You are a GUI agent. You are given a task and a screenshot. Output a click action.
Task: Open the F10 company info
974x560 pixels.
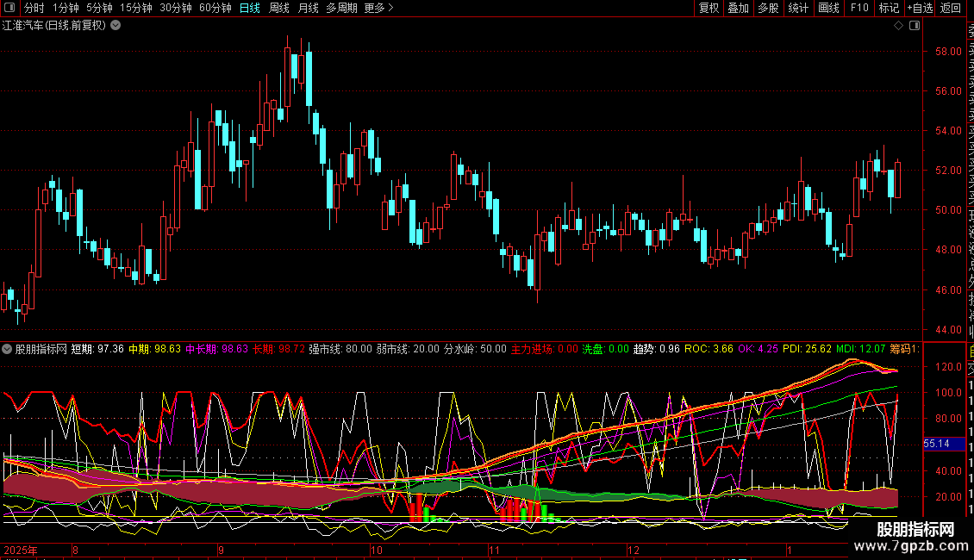858,9
